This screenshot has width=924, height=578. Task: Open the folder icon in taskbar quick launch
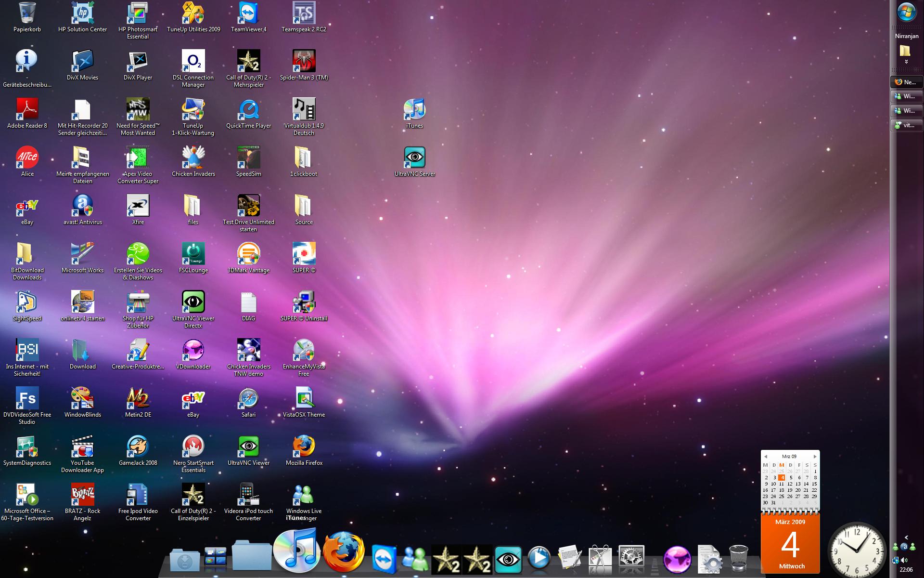point(905,50)
